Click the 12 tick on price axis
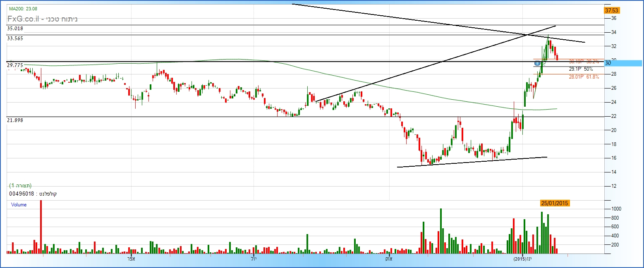Viewport: 644px width, 268px height. tap(614, 186)
